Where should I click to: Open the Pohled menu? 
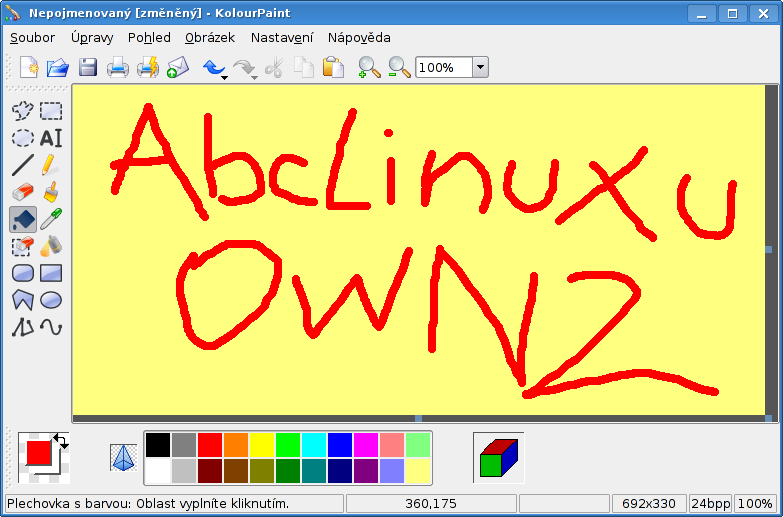pyautogui.click(x=149, y=38)
